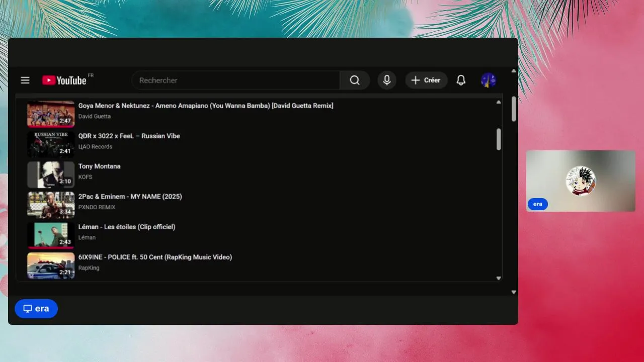Viewport: 644px width, 362px height.
Task: Start voice search with the microphone icon
Action: click(387, 80)
